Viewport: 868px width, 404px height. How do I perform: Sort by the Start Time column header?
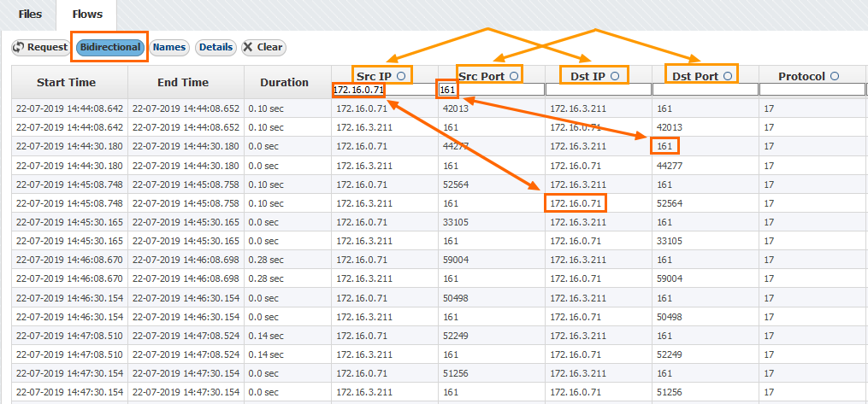tap(67, 83)
